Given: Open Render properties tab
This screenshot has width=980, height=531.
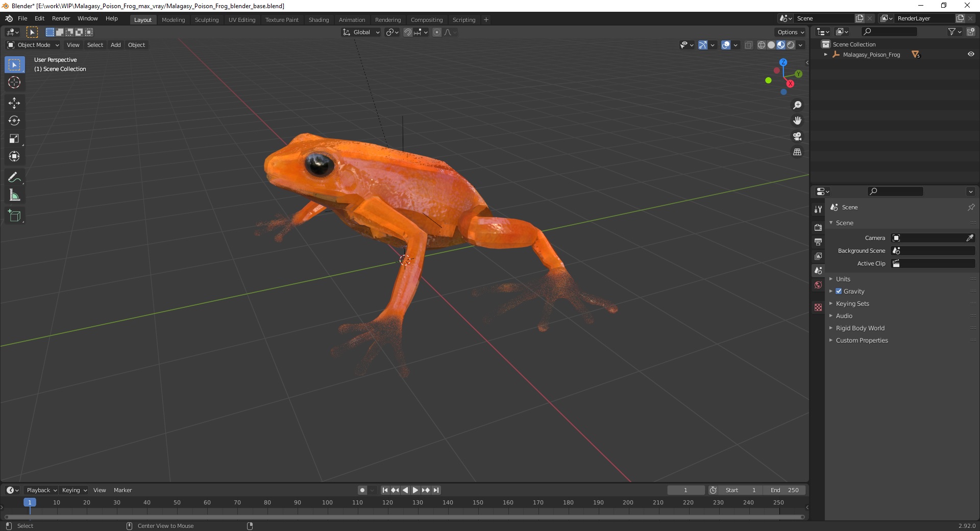Looking at the screenshot, I should (x=818, y=227).
